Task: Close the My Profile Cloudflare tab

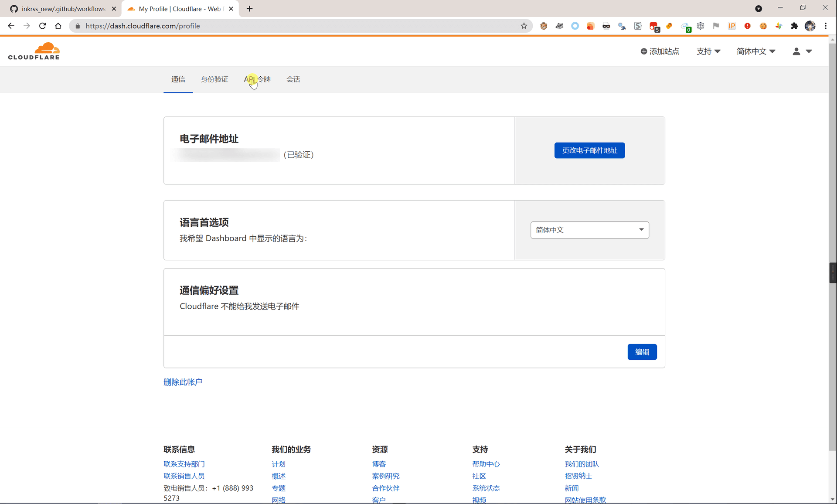Action: (231, 9)
